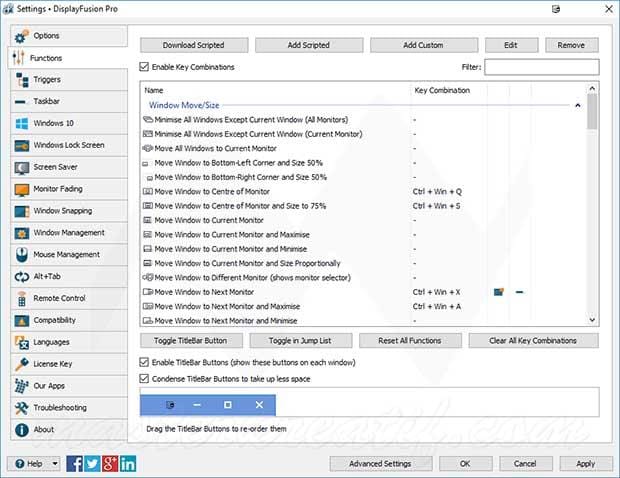Click the functions list scrollbar thumb
This screenshot has width=620, height=478.
[592, 112]
